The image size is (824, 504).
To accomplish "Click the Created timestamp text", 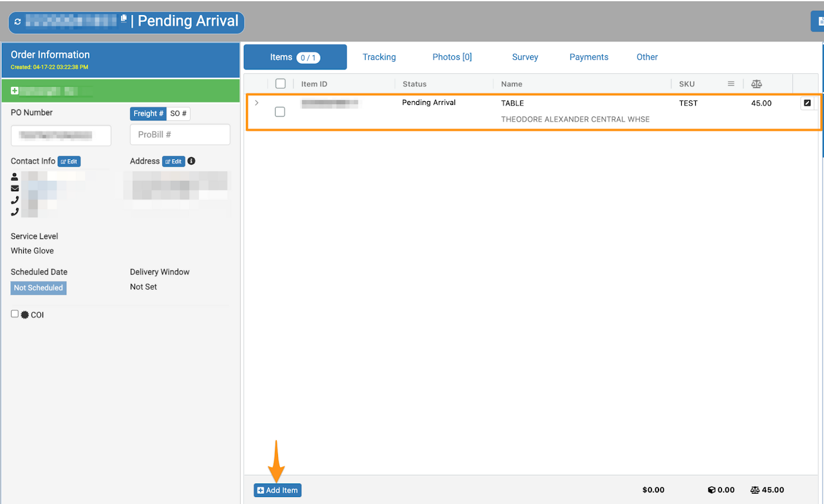I will [x=50, y=67].
